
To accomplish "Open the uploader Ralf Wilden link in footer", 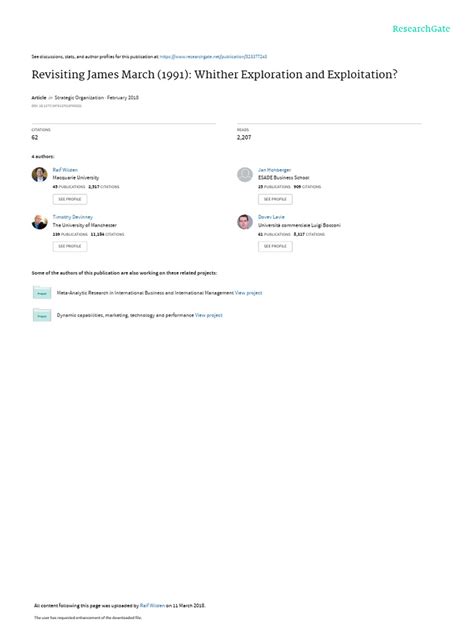I will [x=152, y=605].
